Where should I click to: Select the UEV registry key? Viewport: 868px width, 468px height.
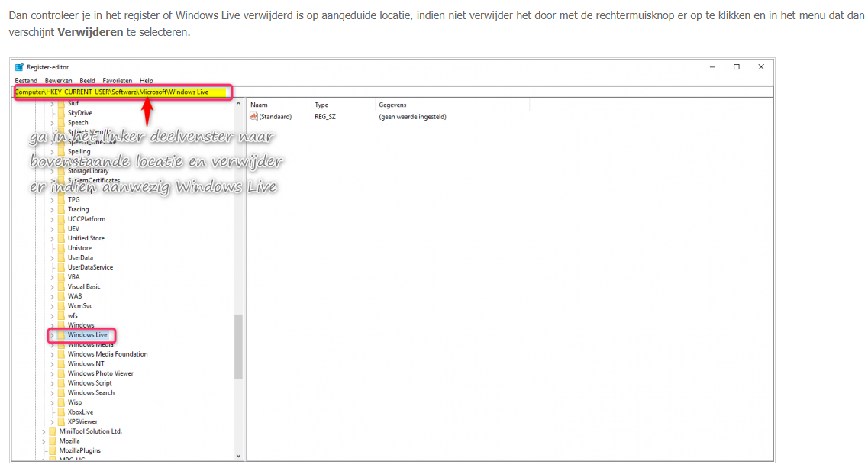point(73,229)
